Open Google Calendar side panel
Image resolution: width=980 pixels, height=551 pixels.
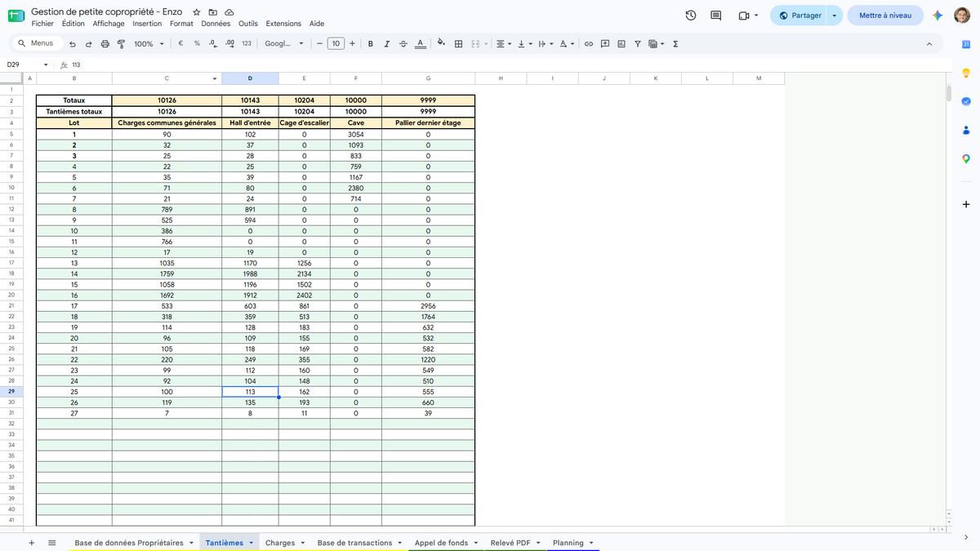tap(966, 43)
